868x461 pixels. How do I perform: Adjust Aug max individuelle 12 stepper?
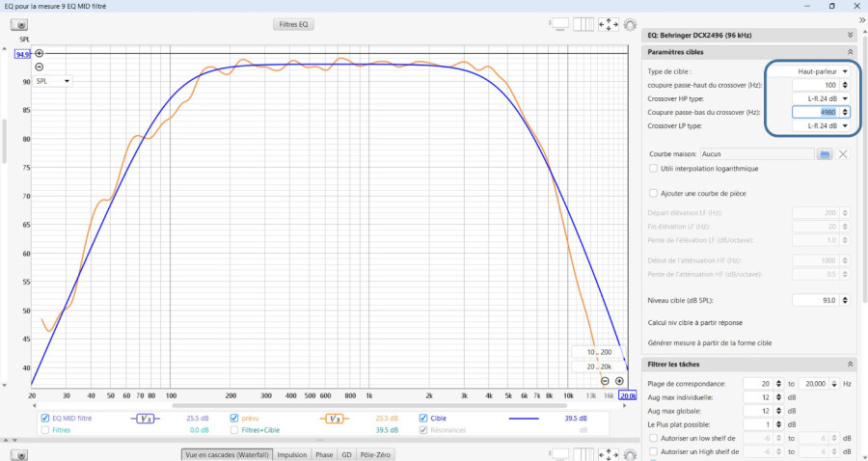point(779,397)
